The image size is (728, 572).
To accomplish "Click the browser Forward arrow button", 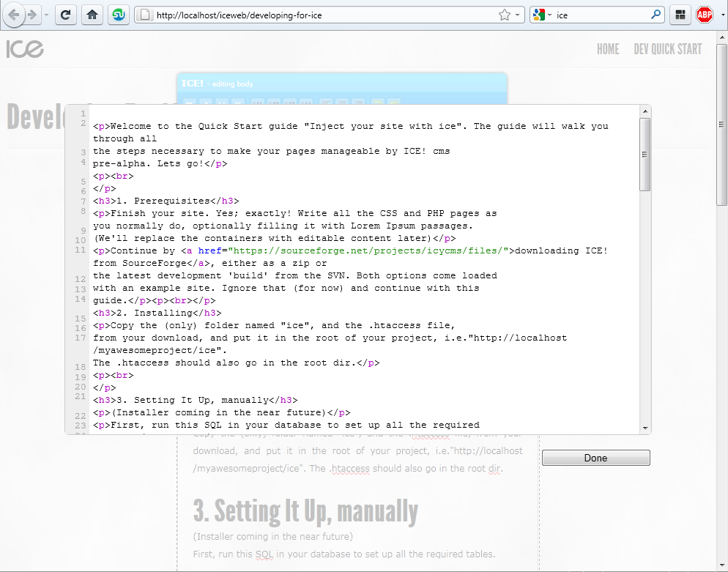I will 33,15.
